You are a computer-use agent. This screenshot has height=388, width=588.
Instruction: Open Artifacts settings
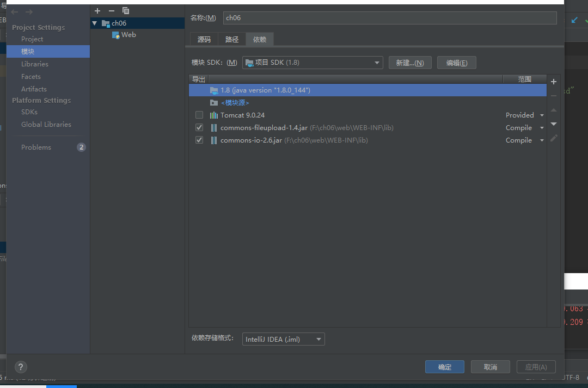(34, 89)
